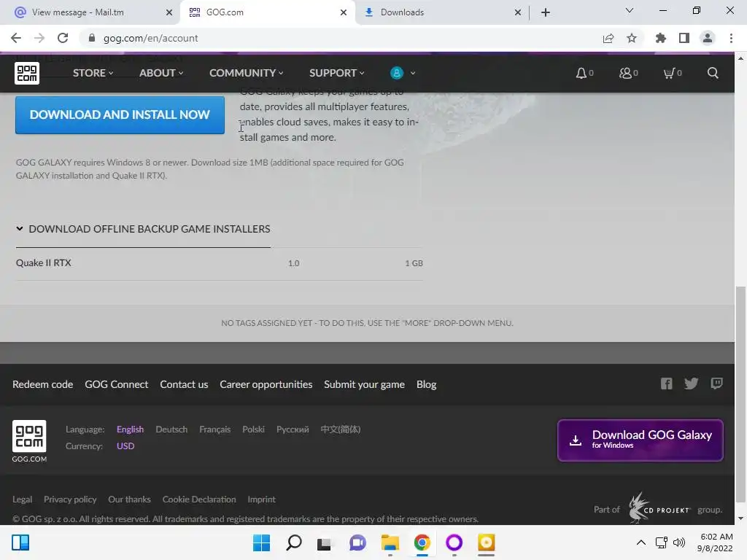
Task: Switch language to Polski
Action: [x=253, y=429]
